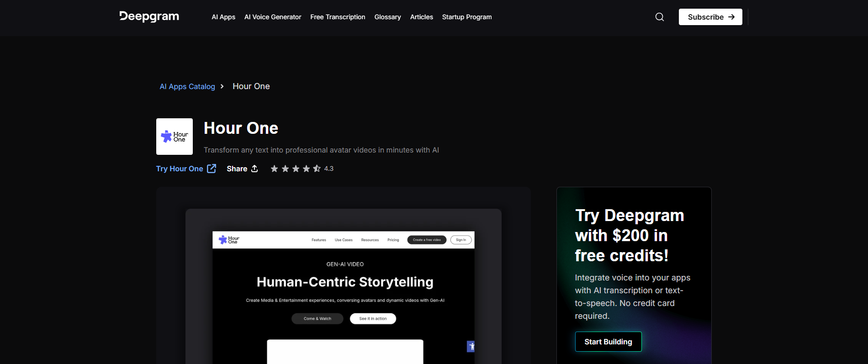Open the Glossary page

[387, 17]
